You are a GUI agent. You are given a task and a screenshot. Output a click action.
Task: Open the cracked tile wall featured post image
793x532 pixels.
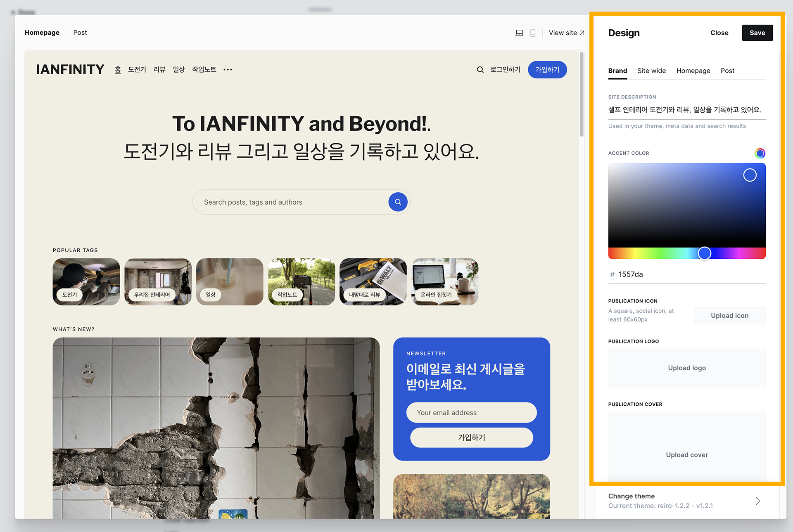[x=216, y=428]
